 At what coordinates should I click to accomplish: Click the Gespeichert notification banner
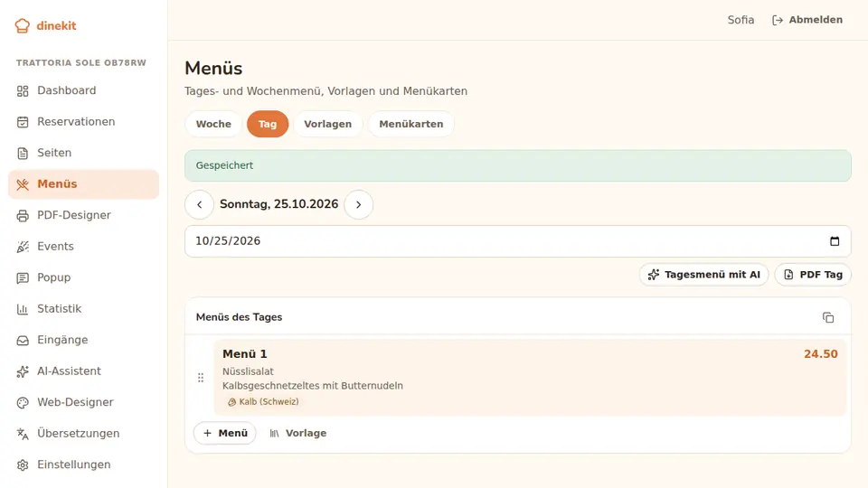coord(517,165)
